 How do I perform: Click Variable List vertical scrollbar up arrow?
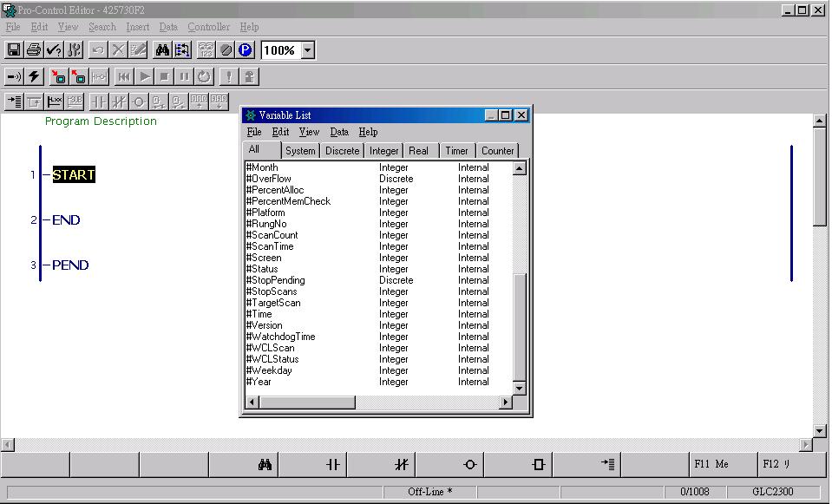pos(520,168)
